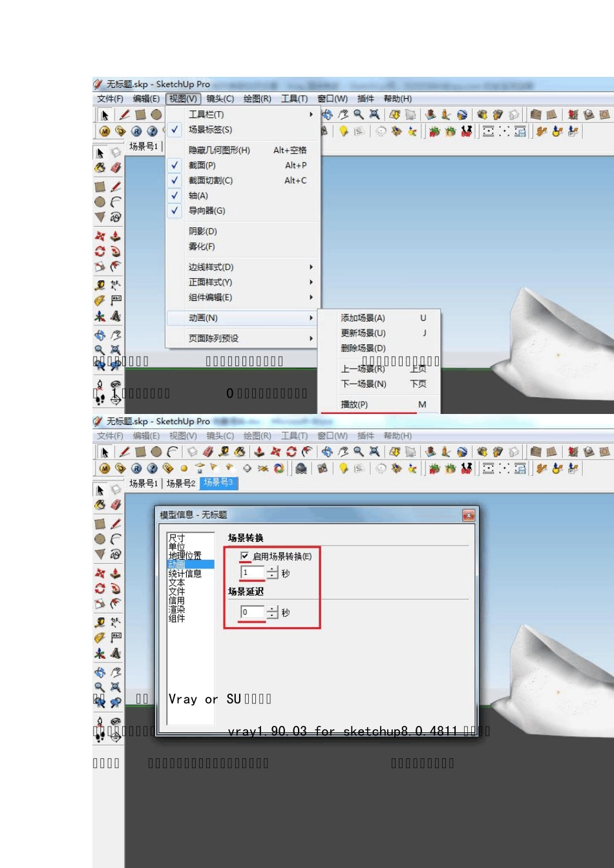Click Text label (ABC) tool in the side toolbar beside the 模型信息 dialog
Viewport: 614px width, 868px height.
[x=116, y=637]
